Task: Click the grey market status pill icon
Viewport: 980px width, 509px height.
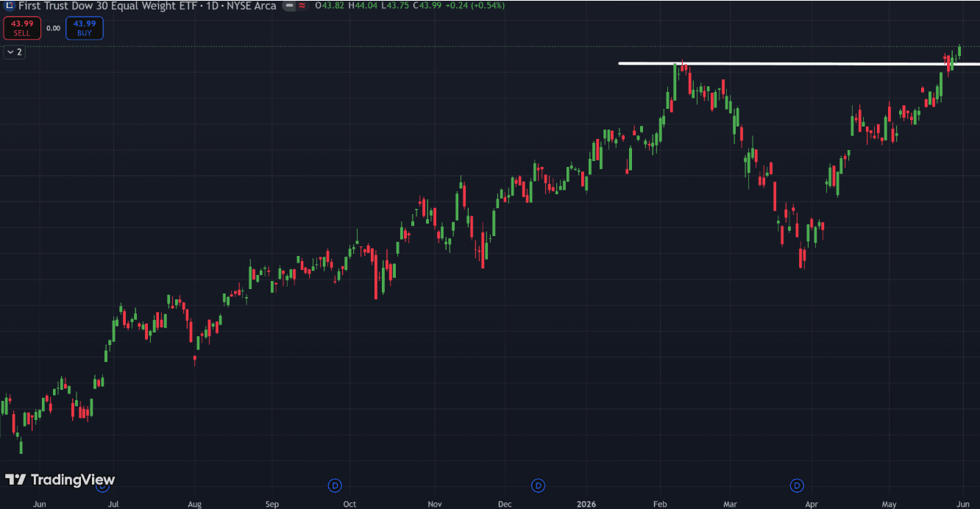Action: click(x=288, y=6)
